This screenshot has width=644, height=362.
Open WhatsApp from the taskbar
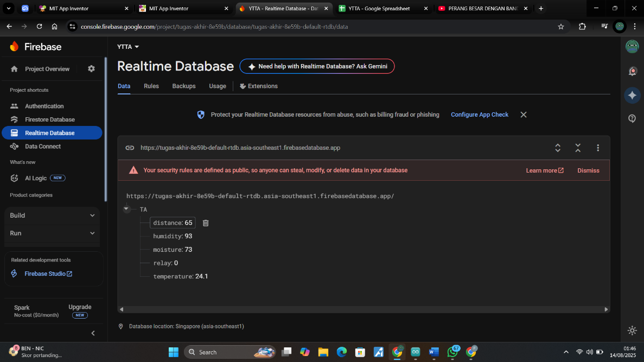(x=452, y=352)
